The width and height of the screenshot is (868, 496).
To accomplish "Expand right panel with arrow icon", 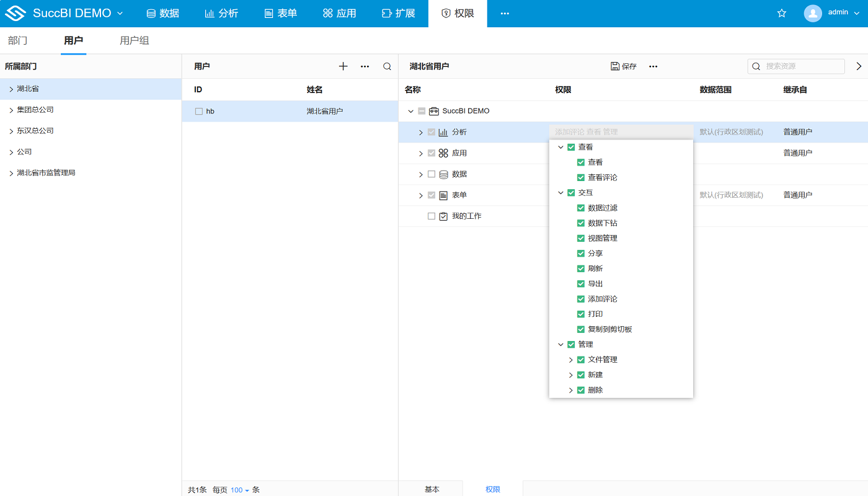I will click(859, 66).
